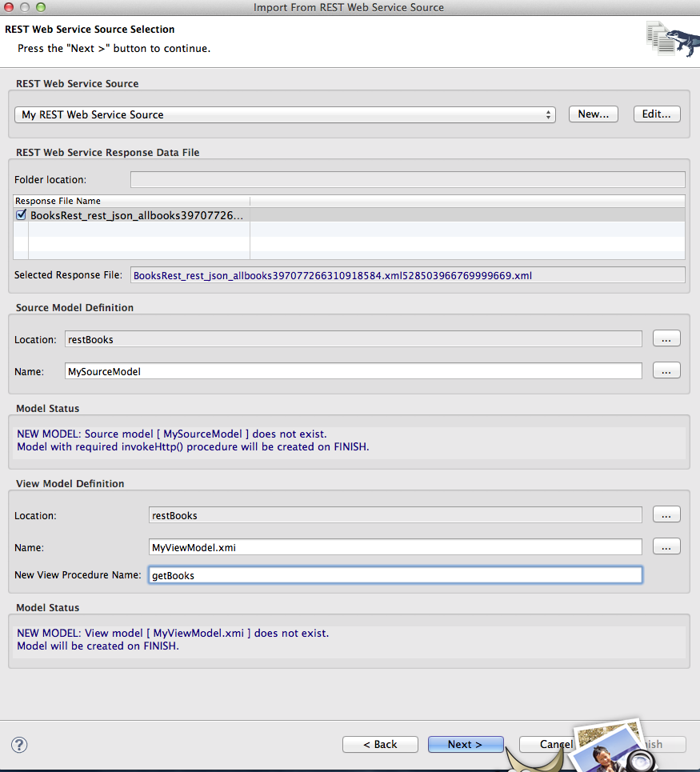Open the Help question mark icon

(x=19, y=745)
